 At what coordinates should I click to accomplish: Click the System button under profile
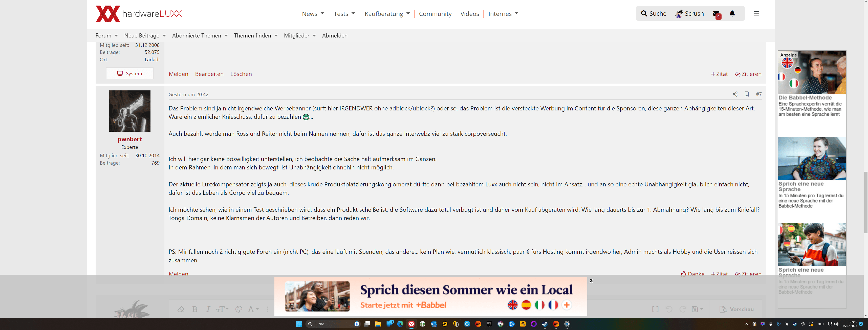point(130,73)
